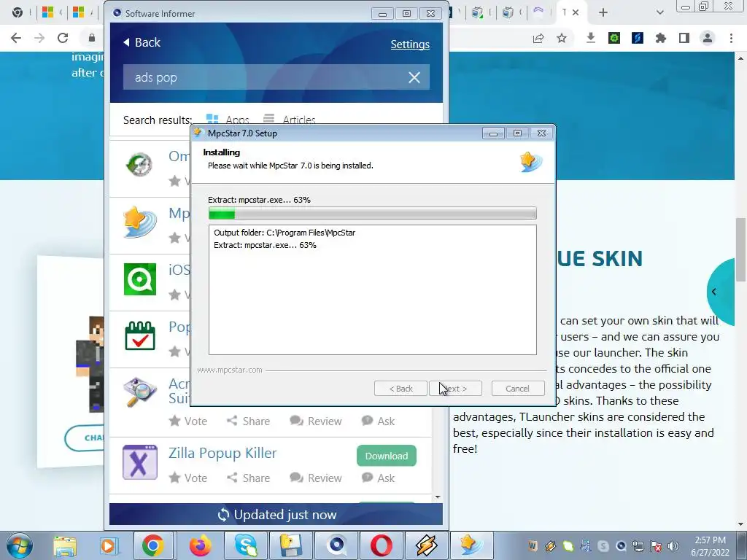Collapse the teal side arrow on webpage
The width and height of the screenshot is (747, 560).
721,292
